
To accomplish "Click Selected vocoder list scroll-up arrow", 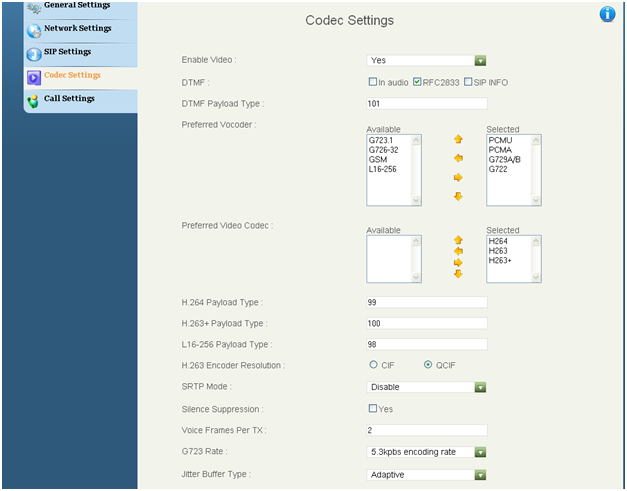I will click(x=536, y=140).
